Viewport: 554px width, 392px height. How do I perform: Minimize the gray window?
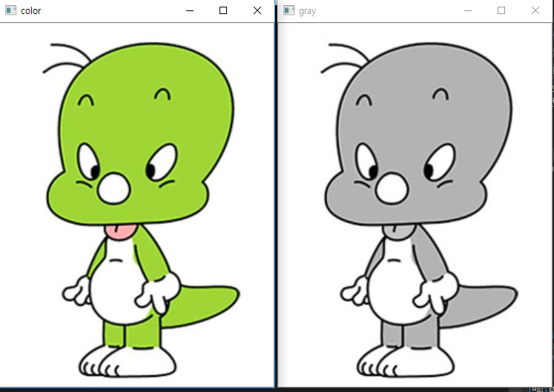point(468,10)
